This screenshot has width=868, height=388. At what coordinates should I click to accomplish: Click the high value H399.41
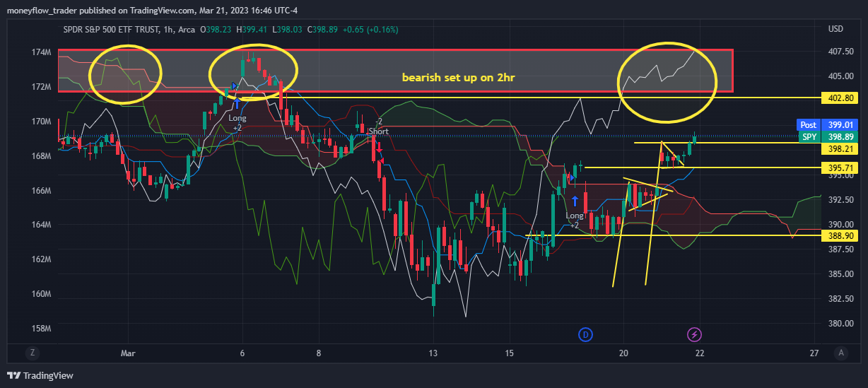coord(250,29)
